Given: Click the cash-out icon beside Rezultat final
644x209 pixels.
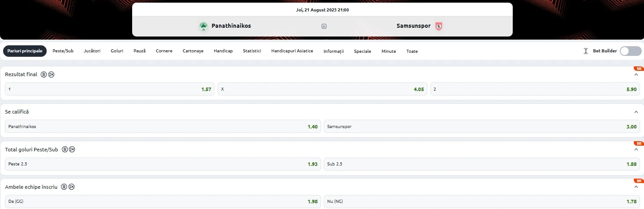Looking at the screenshot, I should click(51, 75).
